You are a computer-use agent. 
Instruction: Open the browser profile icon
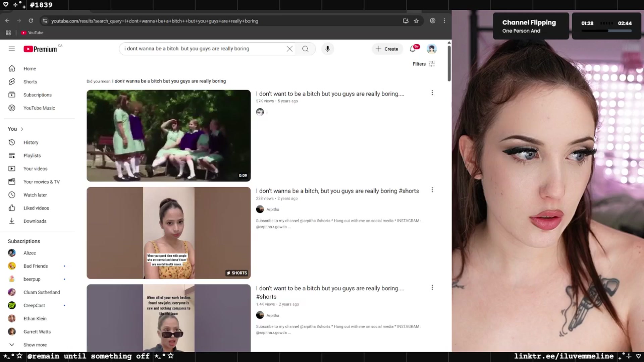coord(433,21)
